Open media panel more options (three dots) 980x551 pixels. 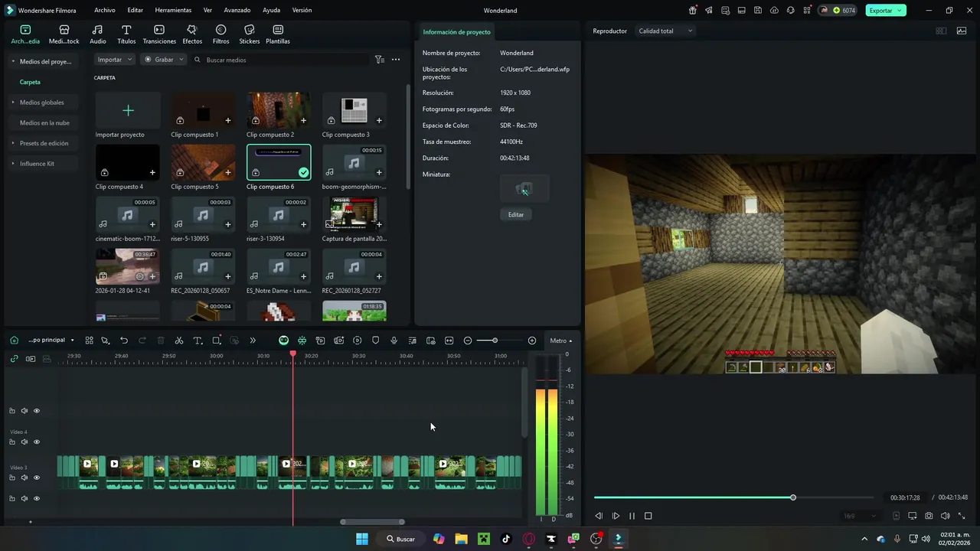(396, 60)
